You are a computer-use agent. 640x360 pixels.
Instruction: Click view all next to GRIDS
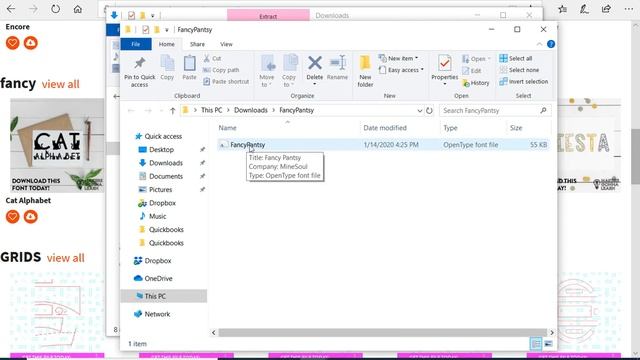(x=66, y=258)
